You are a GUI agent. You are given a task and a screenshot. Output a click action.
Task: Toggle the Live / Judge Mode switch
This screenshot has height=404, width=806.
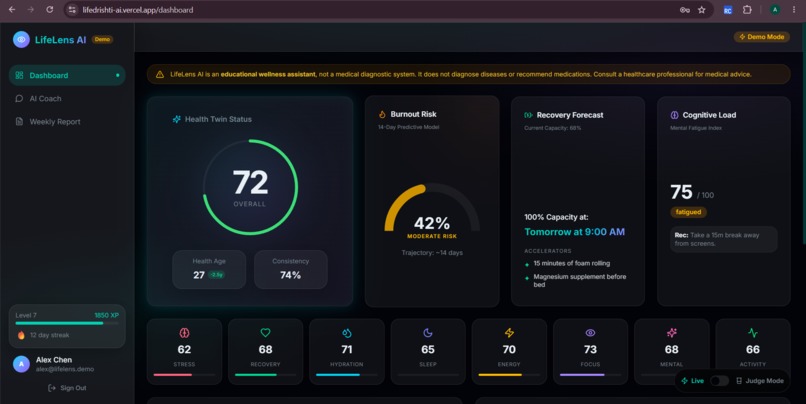pos(719,381)
